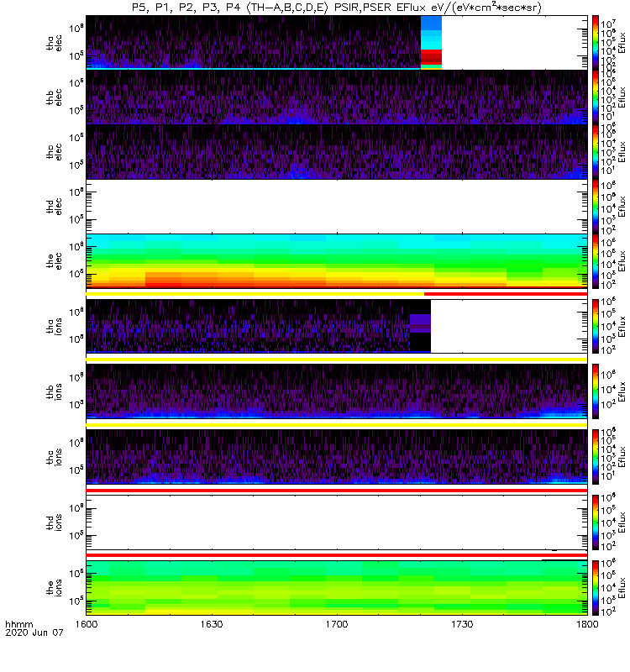Click the color bar beside the thc elec panel
The image size is (630, 672).
pyautogui.click(x=596, y=152)
